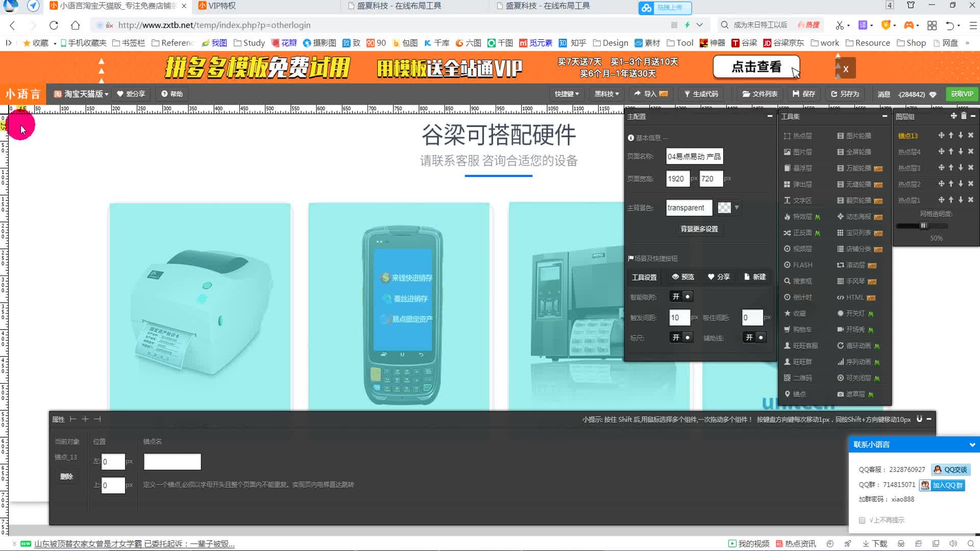
Task: Move 热点层4 up one level
Action: click(x=951, y=152)
